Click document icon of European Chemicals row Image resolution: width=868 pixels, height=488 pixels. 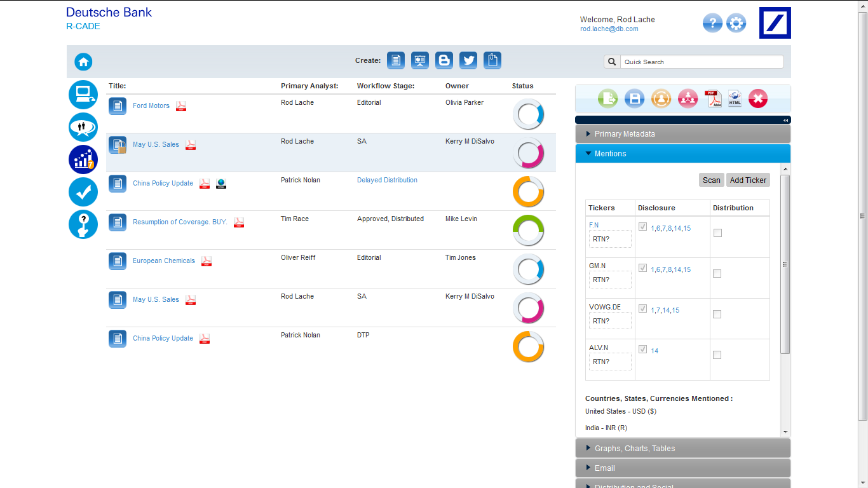click(x=118, y=261)
